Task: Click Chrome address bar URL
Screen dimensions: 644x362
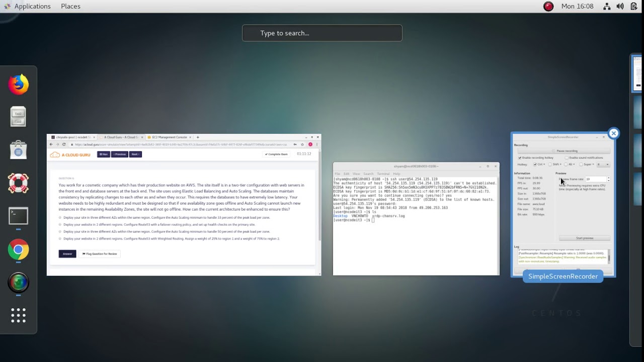Action: point(180,144)
